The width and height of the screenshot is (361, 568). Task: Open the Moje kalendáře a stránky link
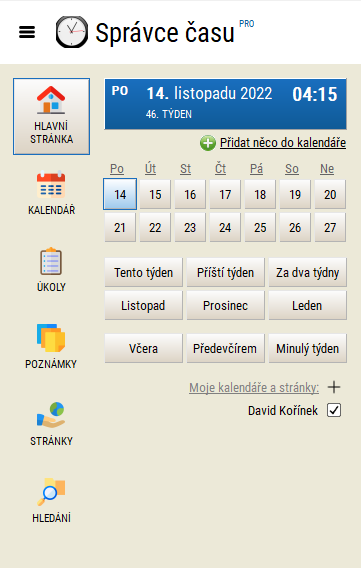254,388
